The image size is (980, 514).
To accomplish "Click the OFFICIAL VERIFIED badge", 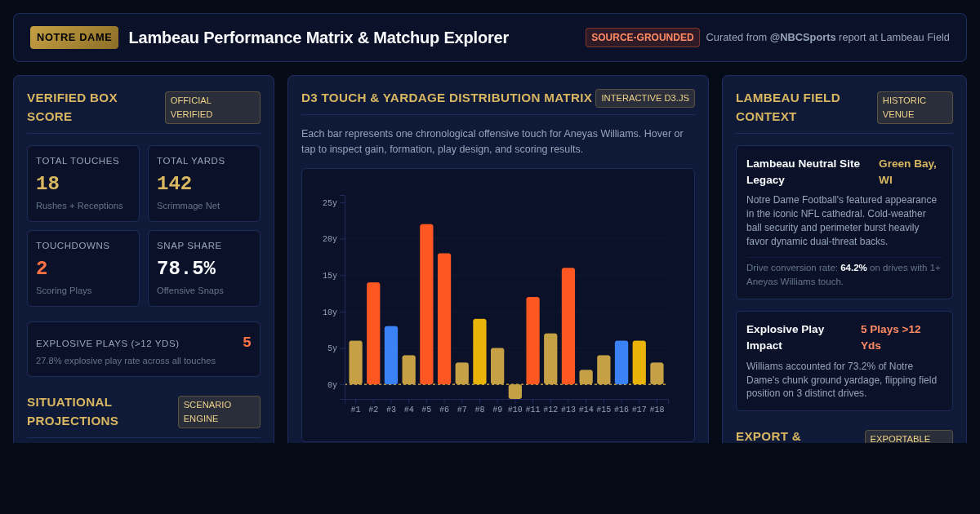I will tap(212, 108).
